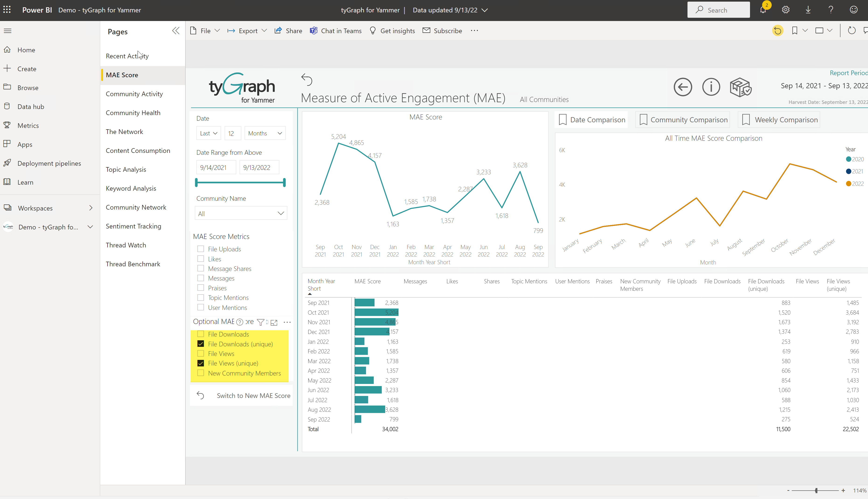Open the settings gear icon
Viewport: 868px width, 499px height.
(x=785, y=10)
